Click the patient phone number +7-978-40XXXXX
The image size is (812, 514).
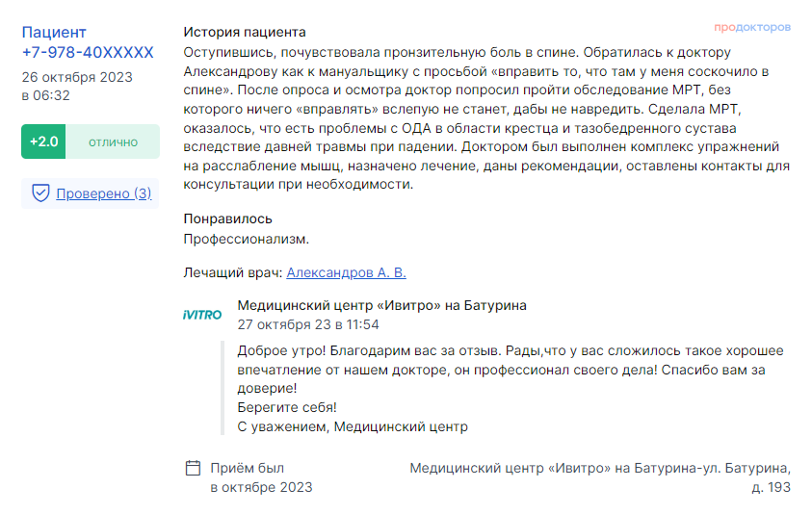pos(88,52)
